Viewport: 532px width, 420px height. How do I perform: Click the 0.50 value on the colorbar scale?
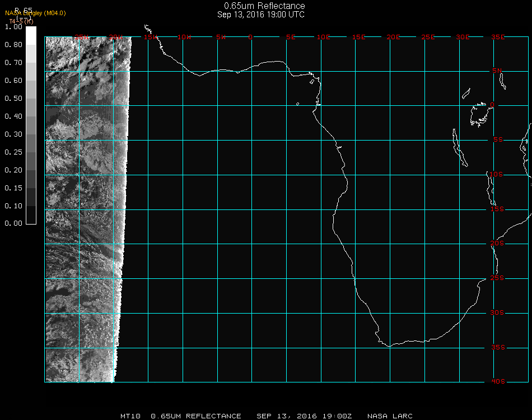point(13,99)
